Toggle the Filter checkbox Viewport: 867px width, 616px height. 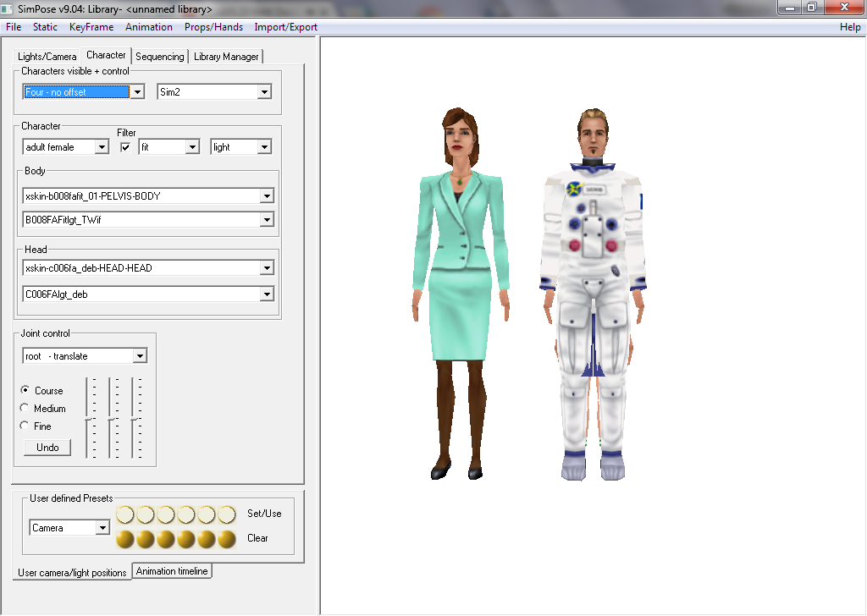(125, 147)
